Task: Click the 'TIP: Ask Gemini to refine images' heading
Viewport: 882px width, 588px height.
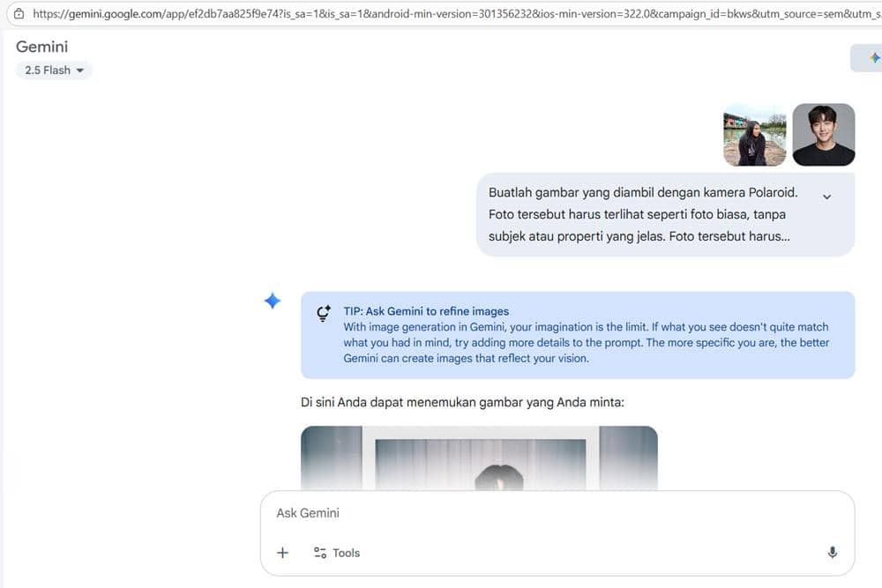Action: click(x=426, y=311)
